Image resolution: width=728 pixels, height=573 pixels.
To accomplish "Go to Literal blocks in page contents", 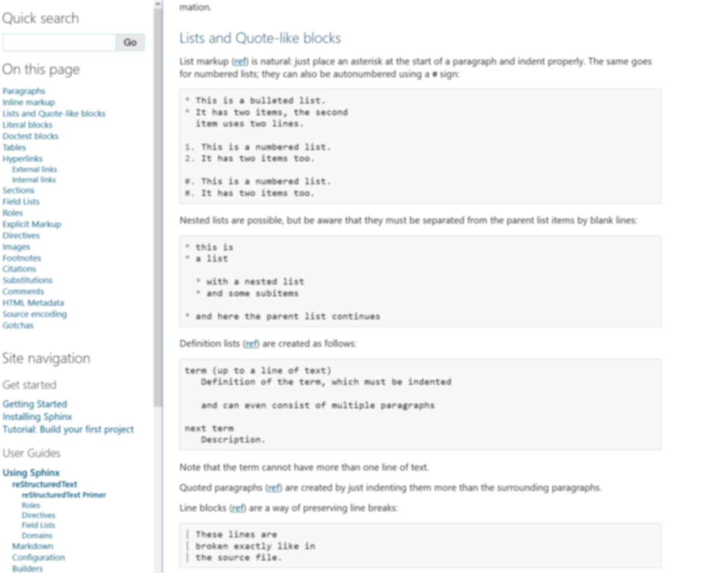I will tap(27, 125).
